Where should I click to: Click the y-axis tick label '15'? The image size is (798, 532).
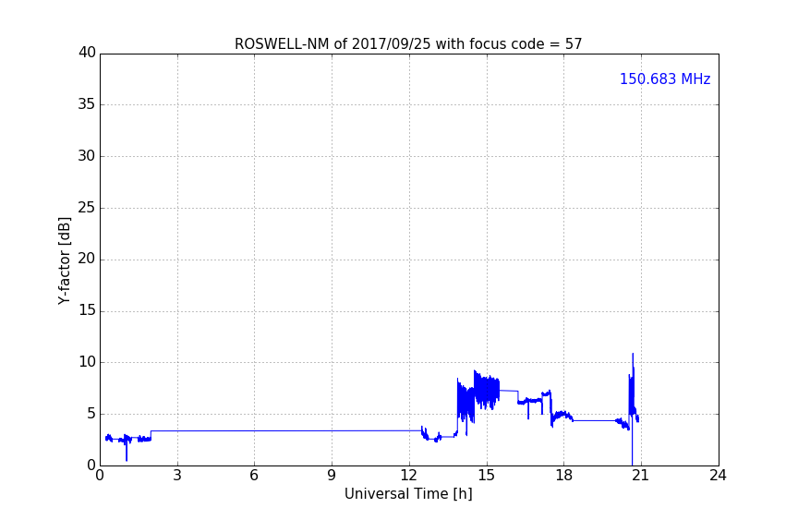(x=87, y=310)
